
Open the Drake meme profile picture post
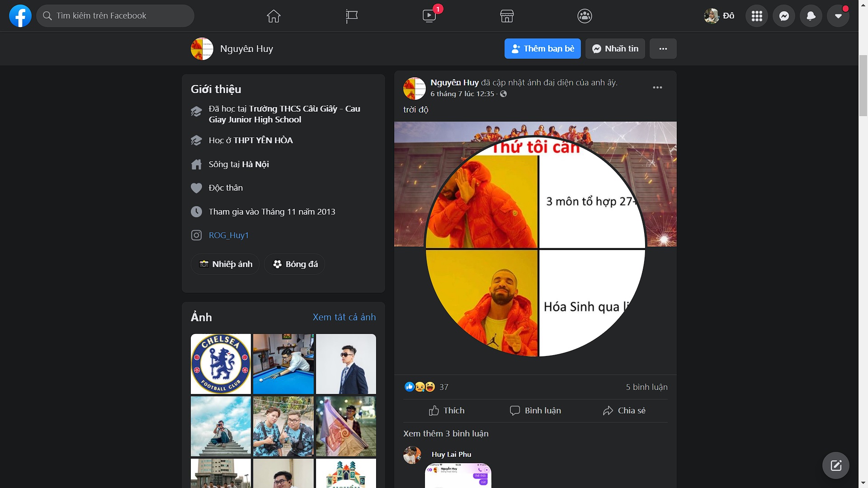(535, 248)
